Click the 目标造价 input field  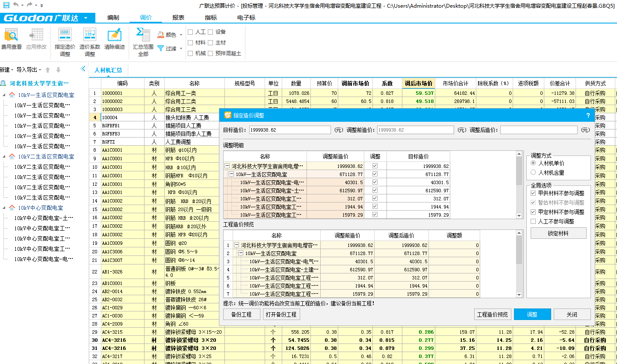coord(290,130)
